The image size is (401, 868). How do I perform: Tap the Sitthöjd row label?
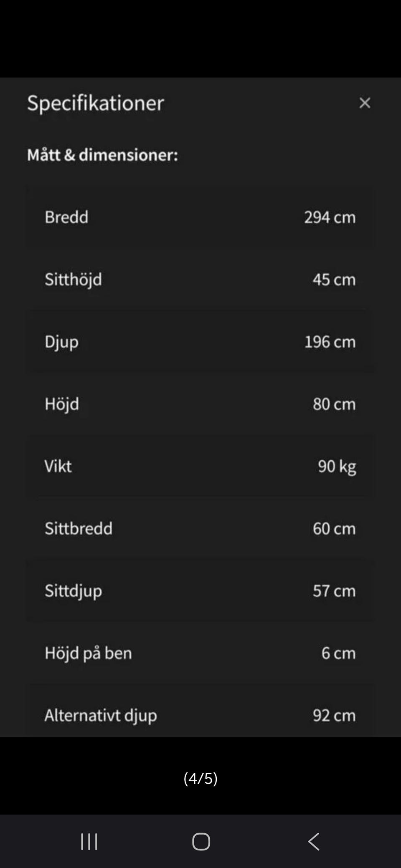(x=73, y=279)
